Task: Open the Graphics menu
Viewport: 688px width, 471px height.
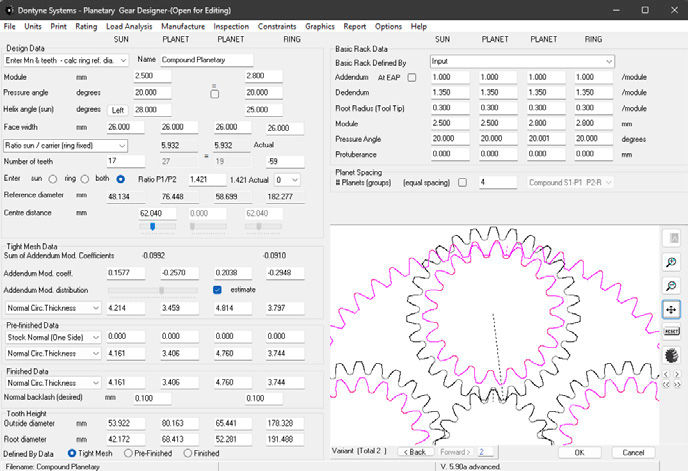Action: click(320, 26)
